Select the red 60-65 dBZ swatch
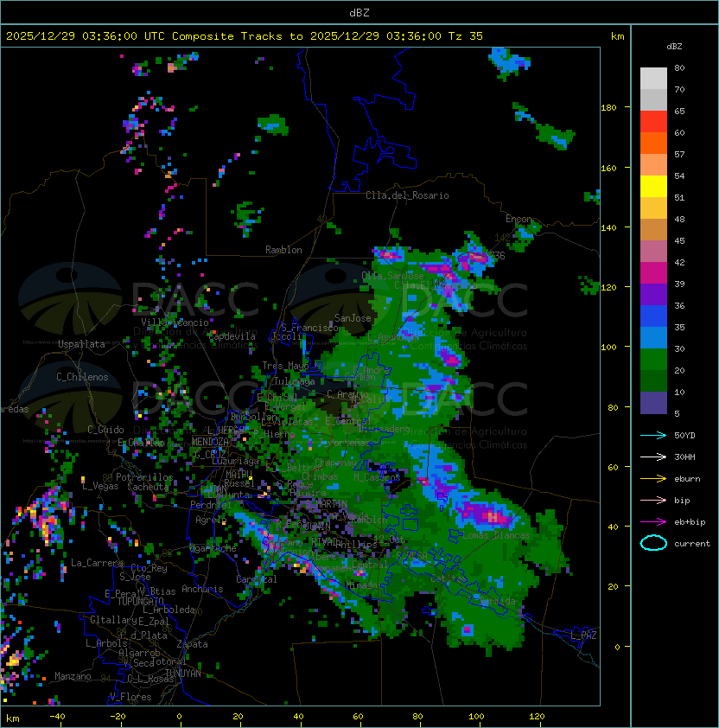The width and height of the screenshot is (719, 728). point(653,122)
